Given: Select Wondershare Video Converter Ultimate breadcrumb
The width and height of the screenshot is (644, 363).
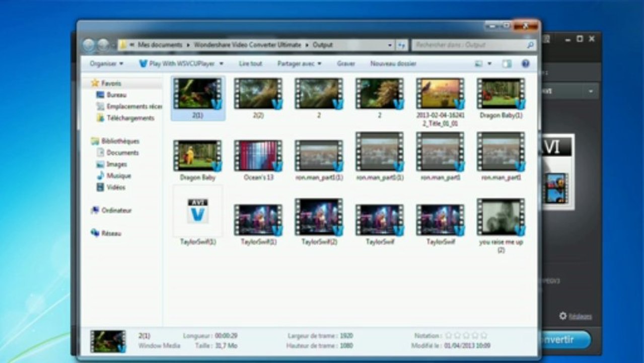Looking at the screenshot, I should (247, 45).
